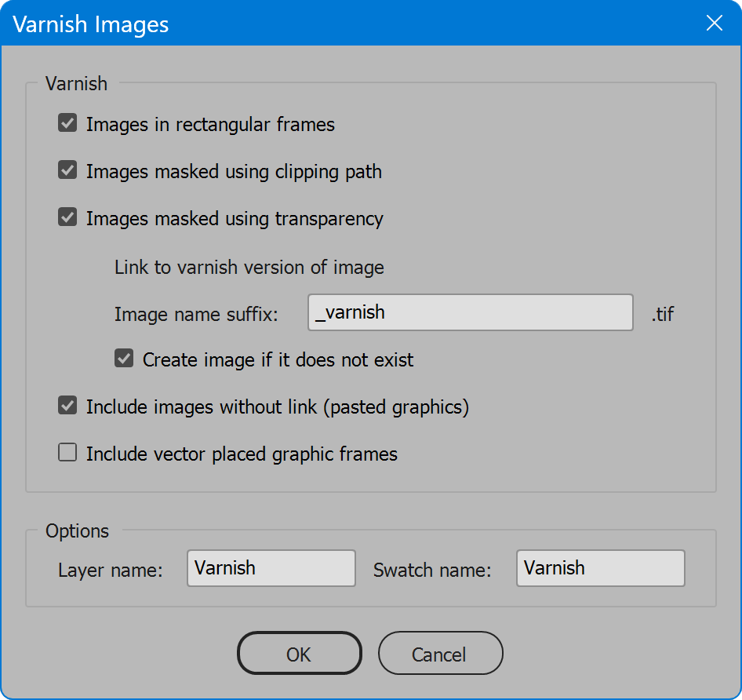Click the Options group heading
The height and width of the screenshot is (700, 742).
[77, 531]
